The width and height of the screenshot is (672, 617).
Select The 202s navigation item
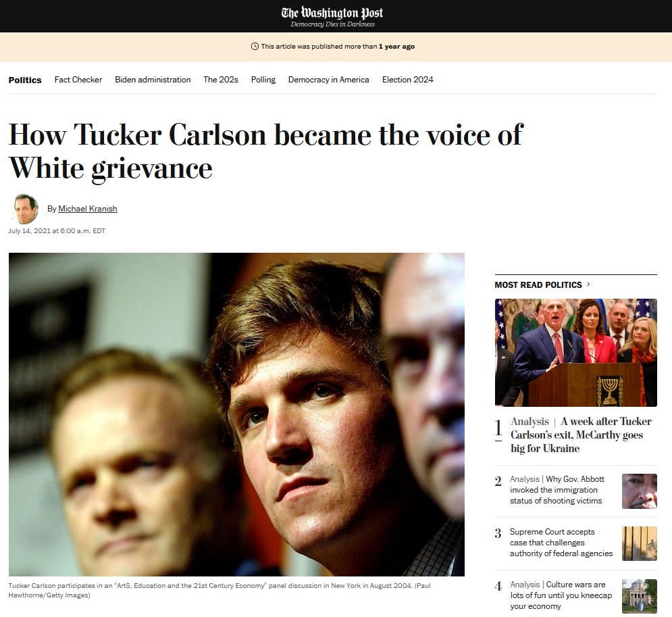(221, 80)
